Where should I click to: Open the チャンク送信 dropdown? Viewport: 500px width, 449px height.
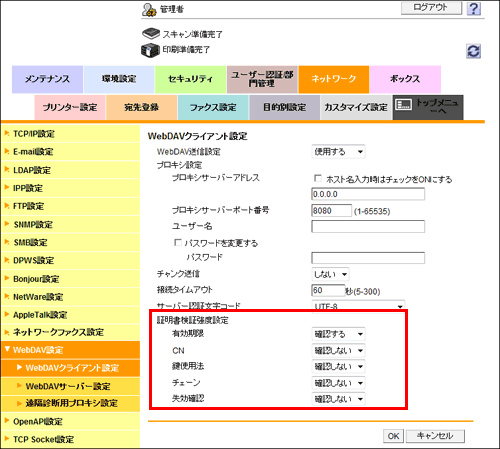click(x=330, y=274)
